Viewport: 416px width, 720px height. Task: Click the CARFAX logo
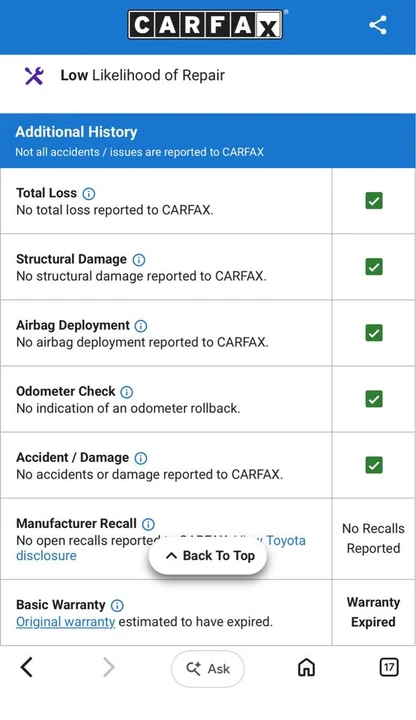[205, 25]
